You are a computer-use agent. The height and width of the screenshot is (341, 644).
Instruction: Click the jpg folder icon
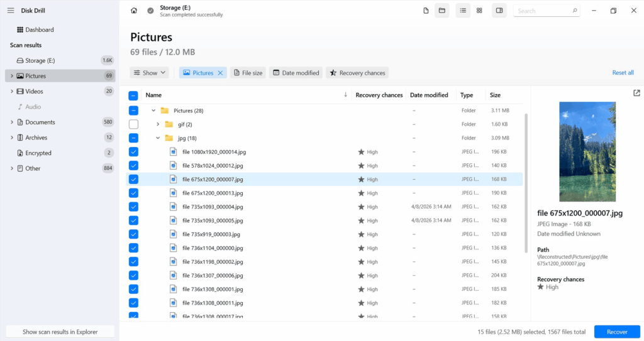(169, 138)
